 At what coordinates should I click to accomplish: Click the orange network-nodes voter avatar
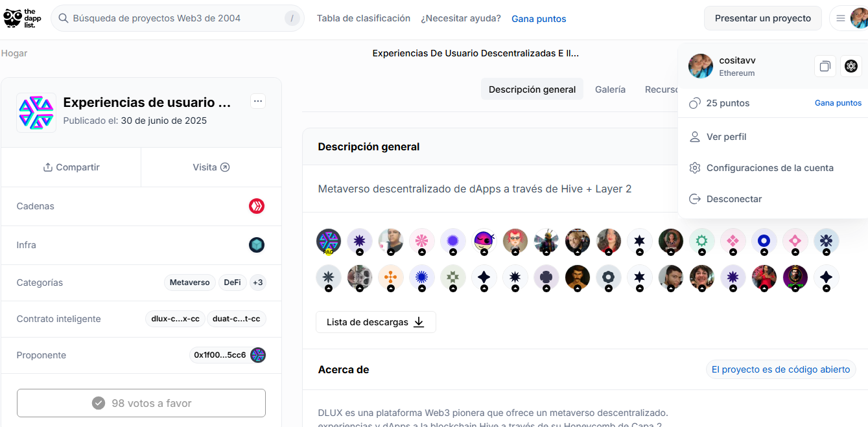point(391,277)
